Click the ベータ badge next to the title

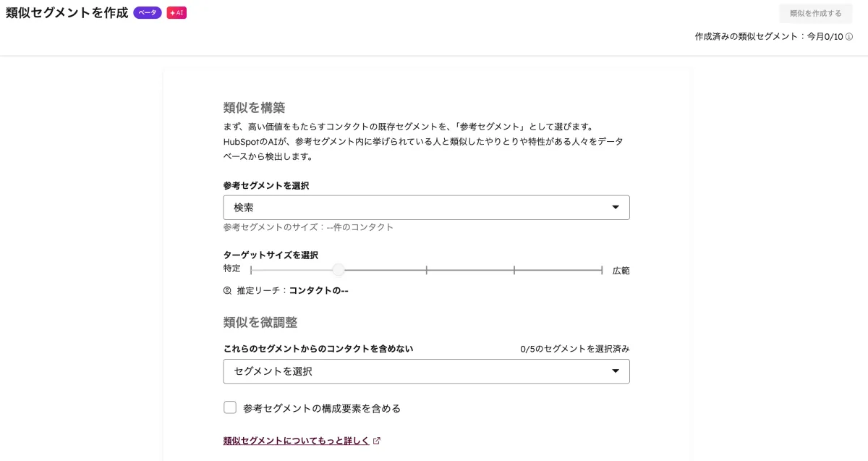click(148, 12)
